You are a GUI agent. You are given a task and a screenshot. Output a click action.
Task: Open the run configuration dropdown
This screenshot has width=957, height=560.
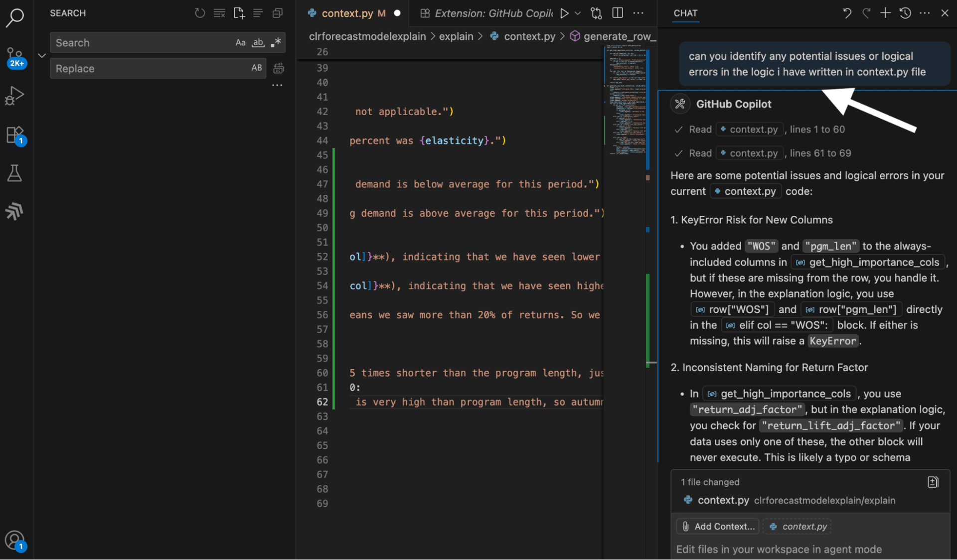click(x=577, y=13)
